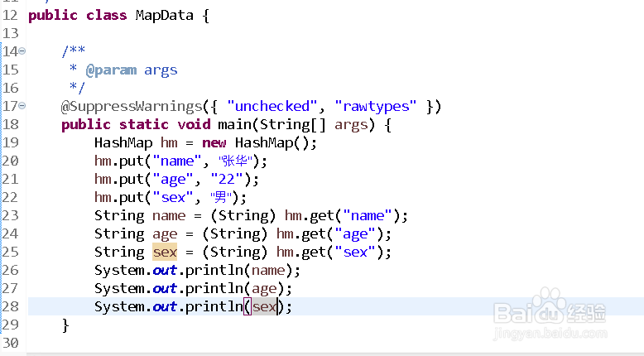
Task: Click the @param tag in the Javadoc
Action: click(x=111, y=70)
